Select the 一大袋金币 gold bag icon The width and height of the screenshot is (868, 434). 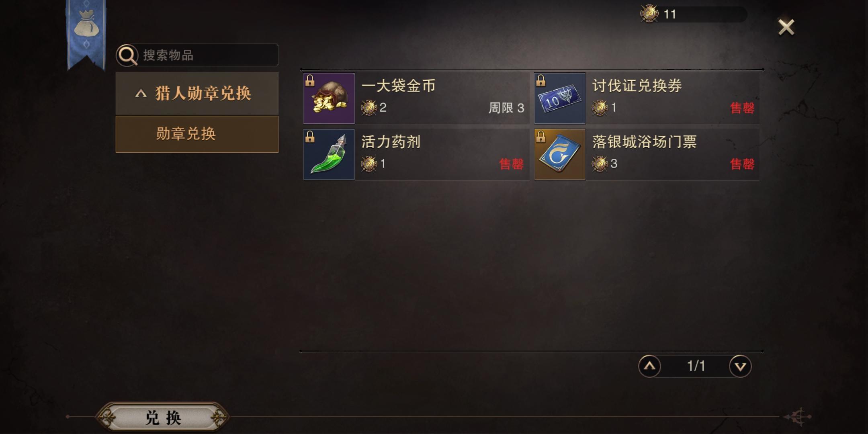[329, 98]
